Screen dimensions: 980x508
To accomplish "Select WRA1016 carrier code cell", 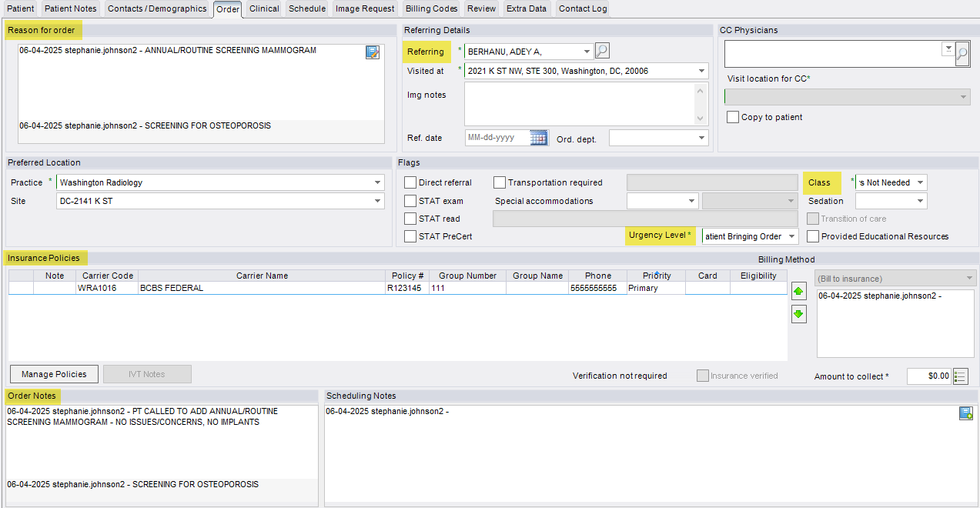I will [107, 288].
